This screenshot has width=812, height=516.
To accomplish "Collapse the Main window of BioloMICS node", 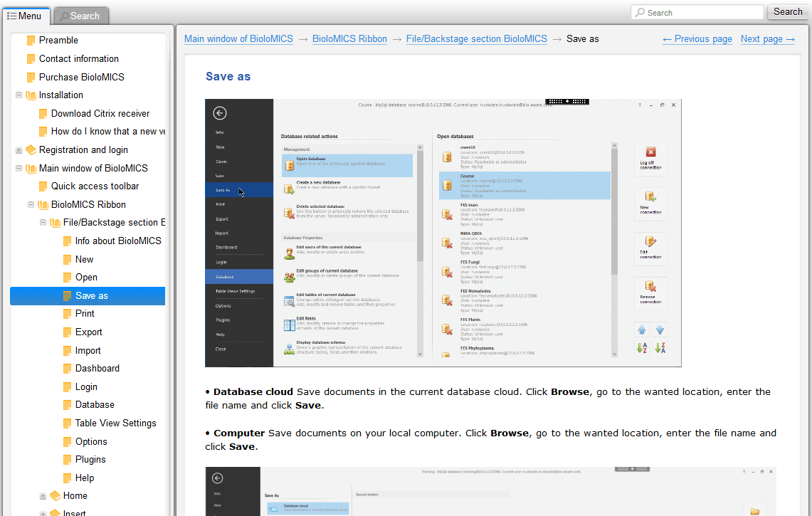I will [x=19, y=169].
